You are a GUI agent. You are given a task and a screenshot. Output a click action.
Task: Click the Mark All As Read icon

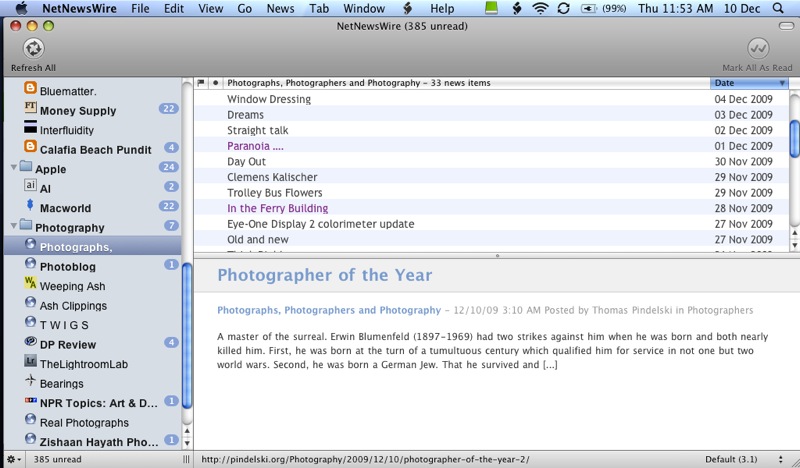tap(758, 49)
